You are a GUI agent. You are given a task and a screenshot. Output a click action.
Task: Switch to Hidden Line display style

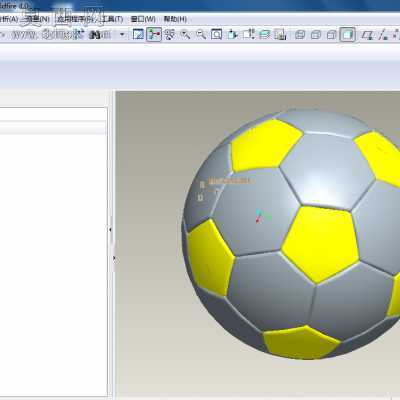click(x=316, y=35)
